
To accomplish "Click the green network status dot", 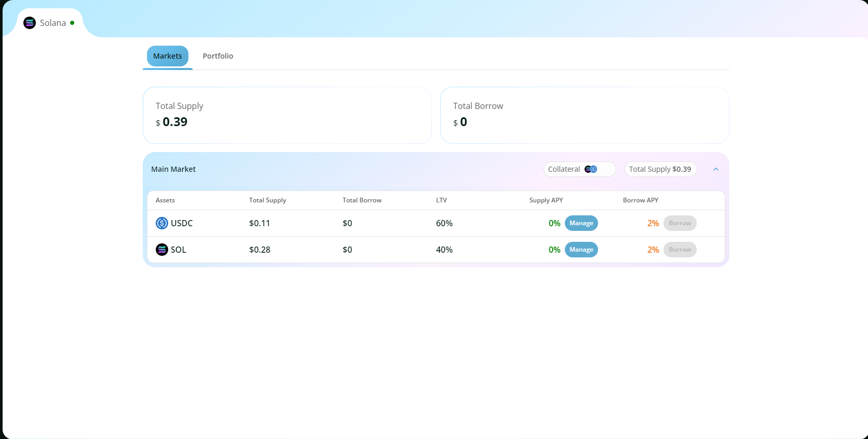I will click(x=72, y=23).
